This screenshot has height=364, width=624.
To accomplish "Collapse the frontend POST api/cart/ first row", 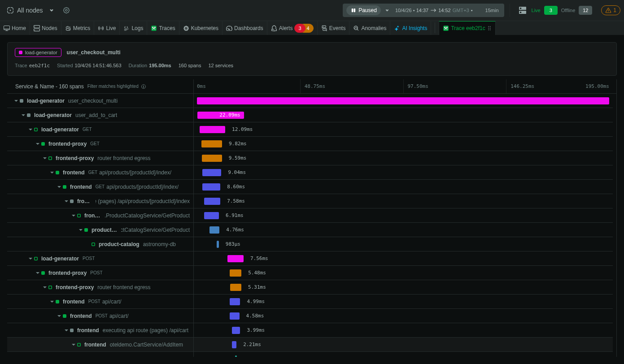I will point(52,302).
